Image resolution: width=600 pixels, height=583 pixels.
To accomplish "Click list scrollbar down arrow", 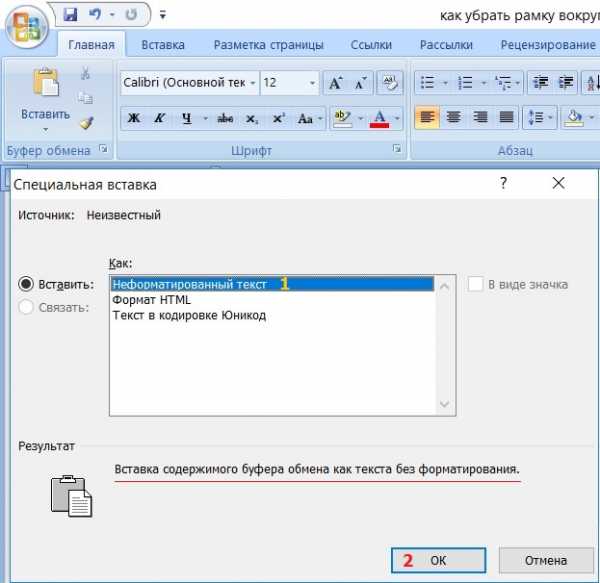I will coord(445,404).
